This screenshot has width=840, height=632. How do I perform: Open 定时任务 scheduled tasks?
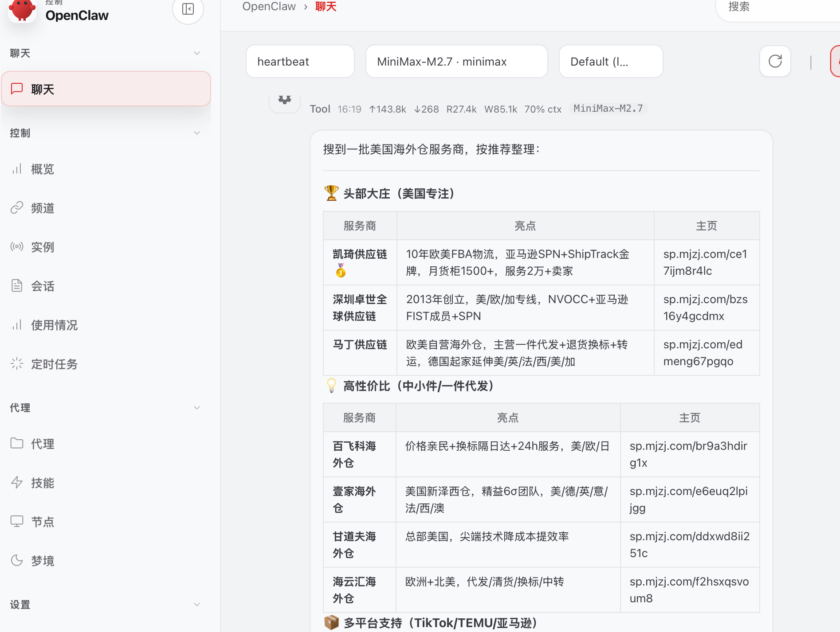coord(54,364)
